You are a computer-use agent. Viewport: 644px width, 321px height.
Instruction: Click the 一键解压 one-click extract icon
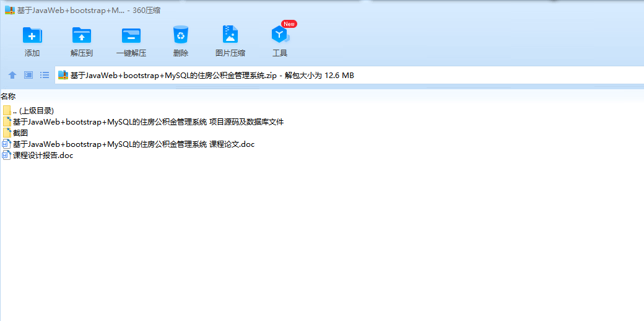click(x=131, y=35)
